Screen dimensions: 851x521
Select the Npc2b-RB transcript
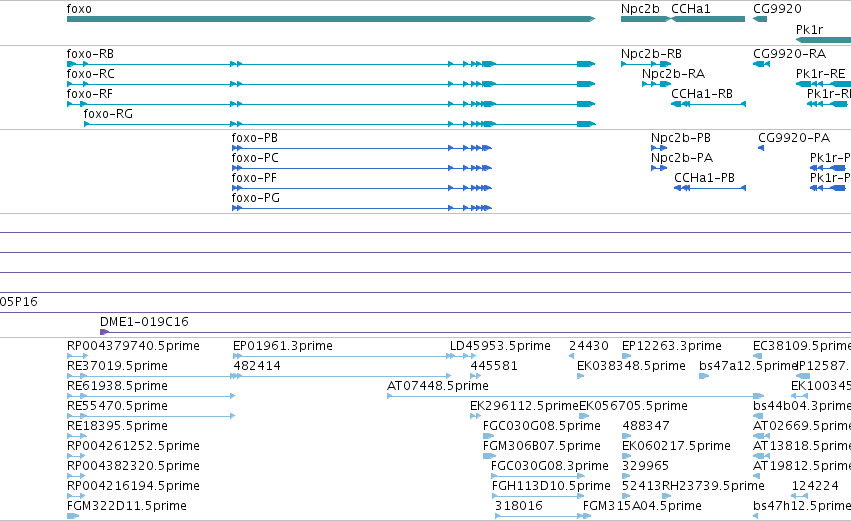(651, 54)
